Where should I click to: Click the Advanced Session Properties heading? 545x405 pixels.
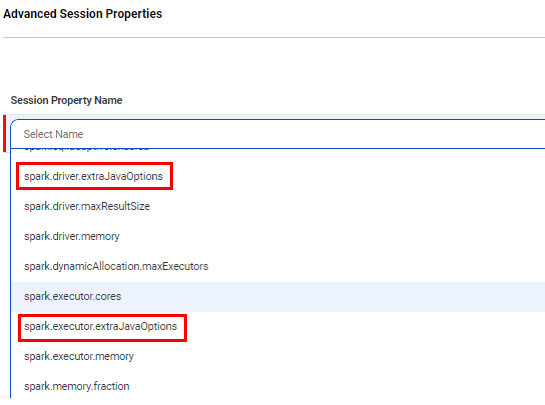coord(83,14)
